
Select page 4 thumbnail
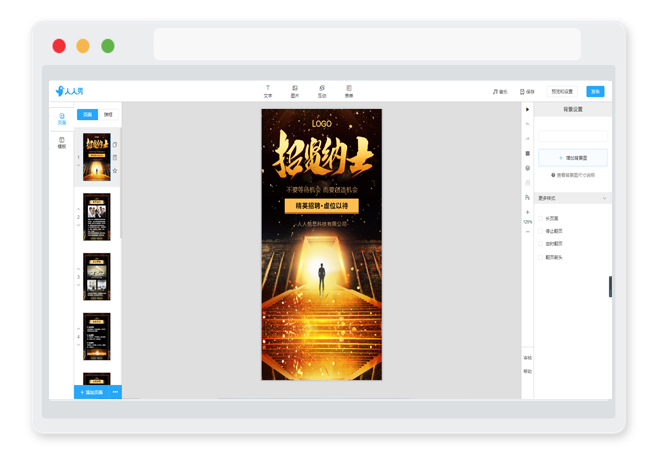coord(97,336)
